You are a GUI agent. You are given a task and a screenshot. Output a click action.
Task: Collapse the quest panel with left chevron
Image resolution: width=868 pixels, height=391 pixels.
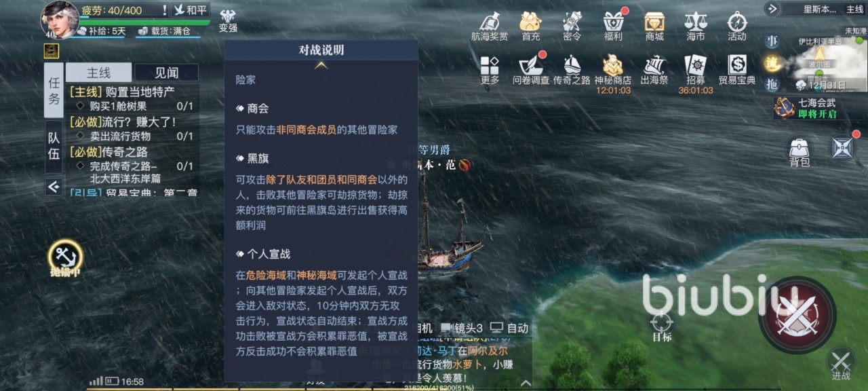(x=54, y=187)
